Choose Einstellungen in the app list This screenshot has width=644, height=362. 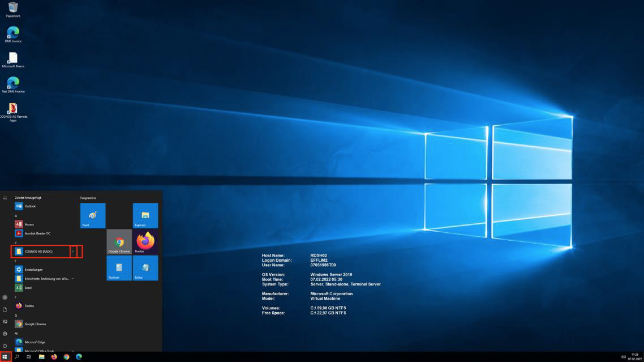[34, 270]
